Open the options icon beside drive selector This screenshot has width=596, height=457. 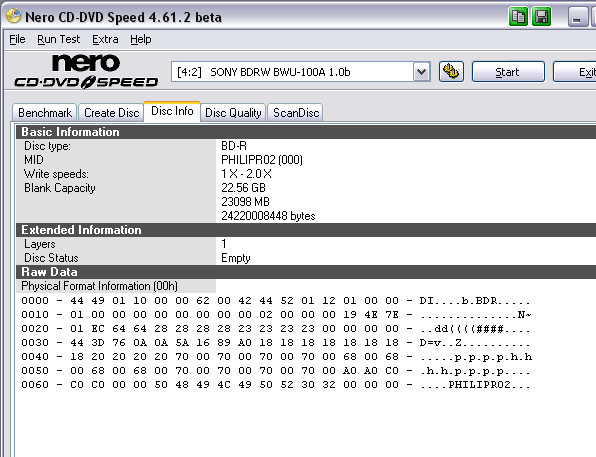[x=451, y=71]
